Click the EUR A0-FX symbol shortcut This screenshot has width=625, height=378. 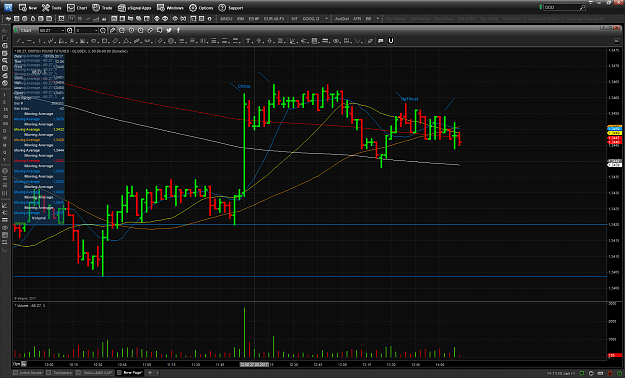click(274, 19)
